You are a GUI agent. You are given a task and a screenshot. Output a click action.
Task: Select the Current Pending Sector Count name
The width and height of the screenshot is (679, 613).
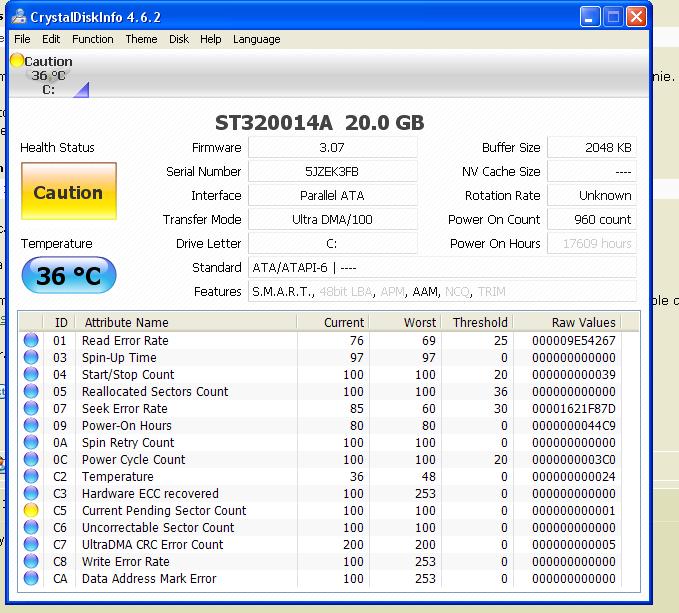(164, 510)
